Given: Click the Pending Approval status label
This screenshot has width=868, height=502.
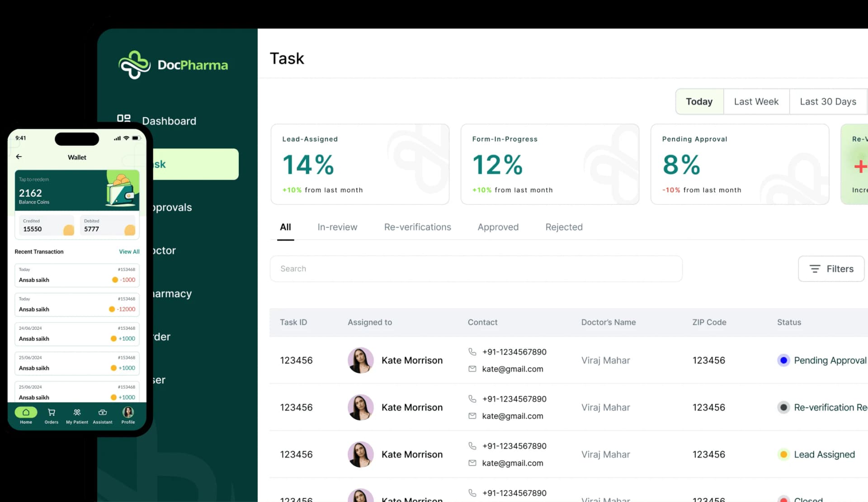Looking at the screenshot, I should click(830, 360).
